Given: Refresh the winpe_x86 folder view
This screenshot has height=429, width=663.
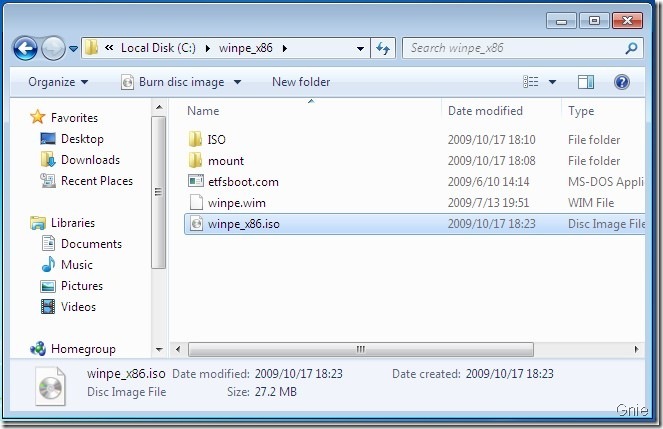Looking at the screenshot, I should (x=383, y=49).
